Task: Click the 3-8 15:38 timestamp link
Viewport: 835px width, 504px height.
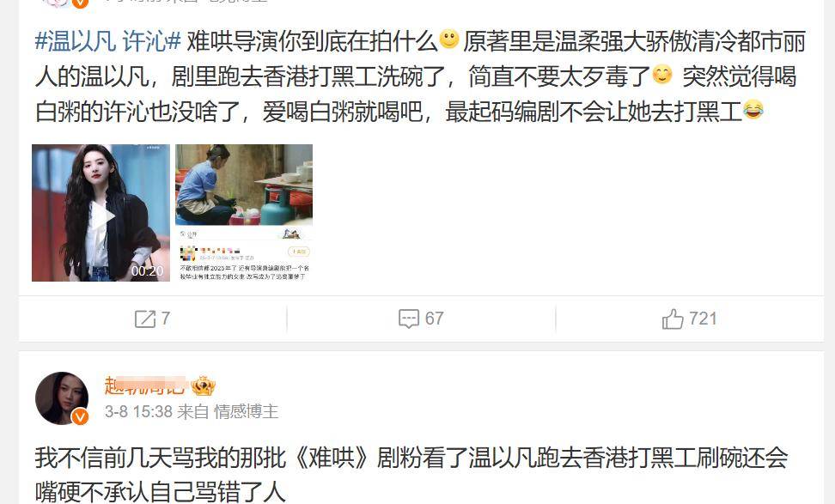Action: [x=138, y=411]
